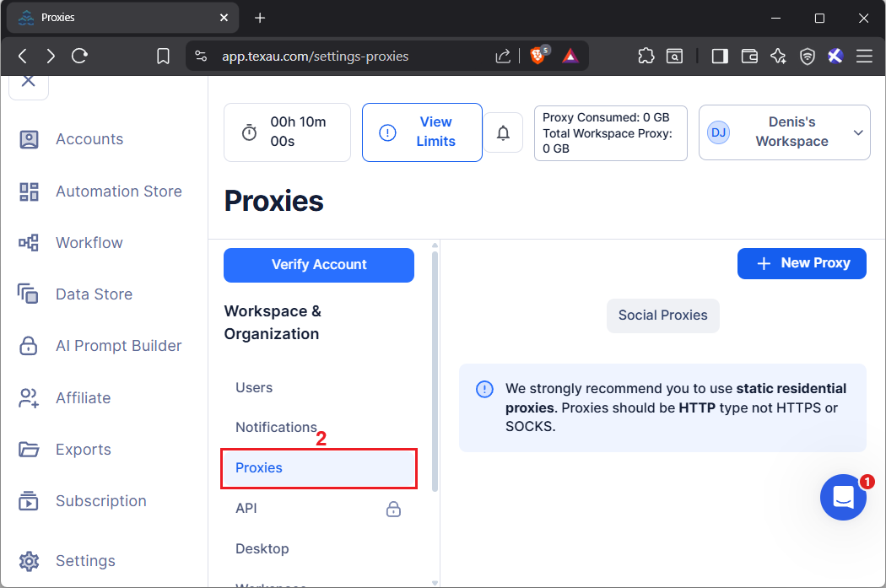Open AI Prompt Builder lock icon
The height and width of the screenshot is (588, 886).
coord(29,346)
